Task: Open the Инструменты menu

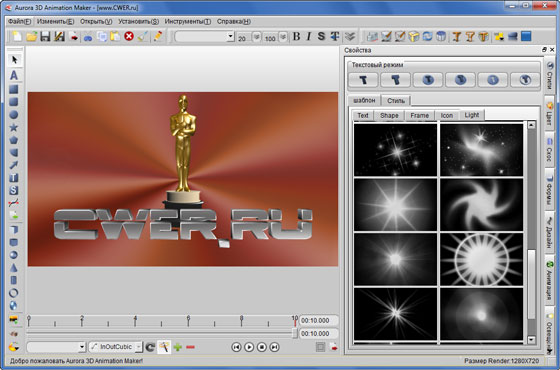Action: tap(188, 21)
